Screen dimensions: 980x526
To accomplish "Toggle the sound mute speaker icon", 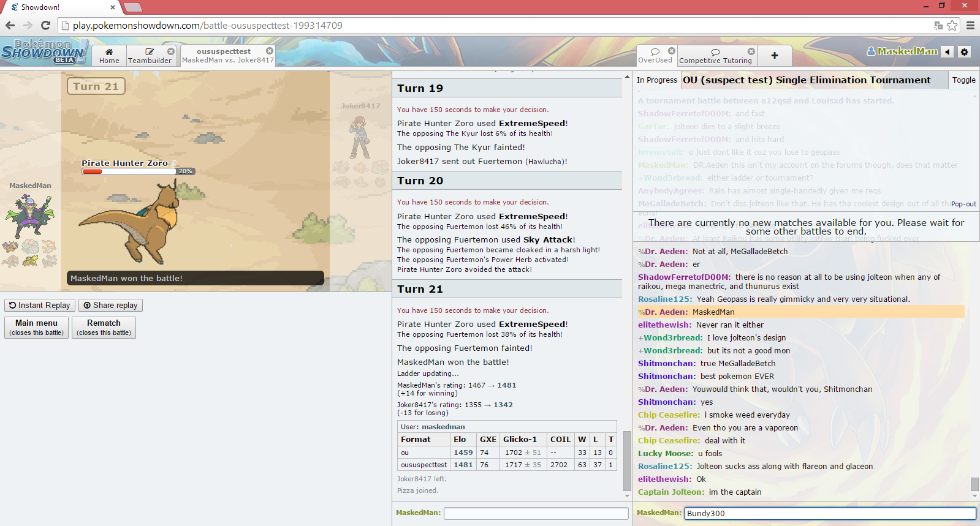I will 948,52.
